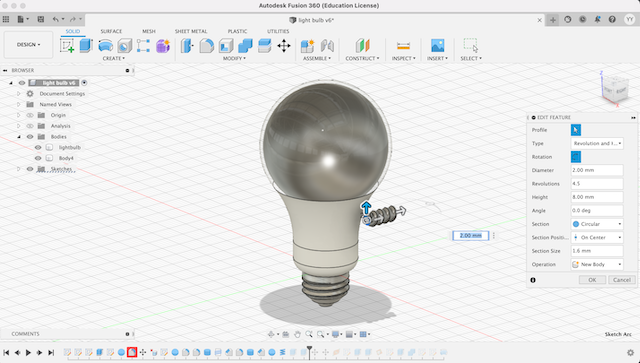Toggle visibility of Sketches folder
640x363 pixels.
click(30, 169)
